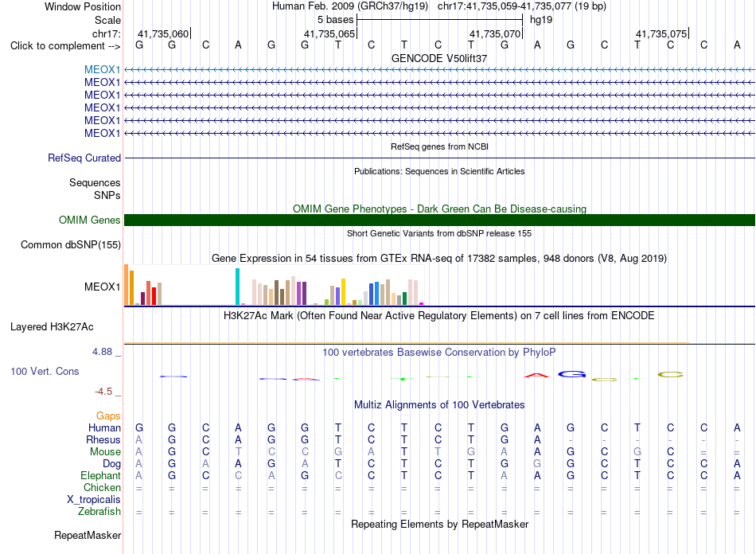The image size is (756, 554).
Task: Click the Common dbSNP(155) track label
Action: (x=70, y=244)
